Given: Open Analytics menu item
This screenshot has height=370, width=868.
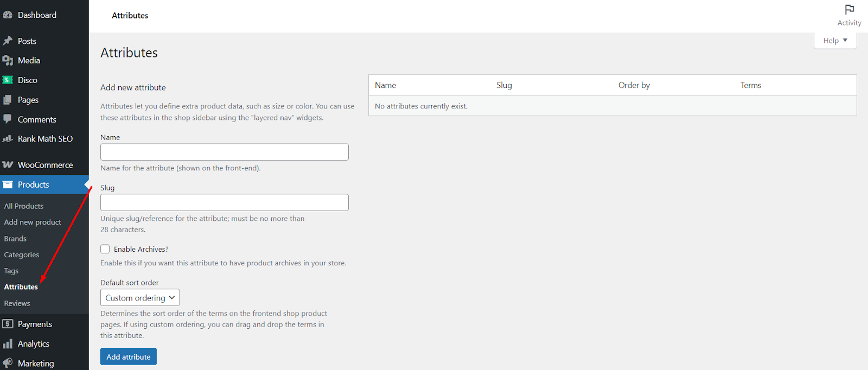Looking at the screenshot, I should (x=34, y=344).
